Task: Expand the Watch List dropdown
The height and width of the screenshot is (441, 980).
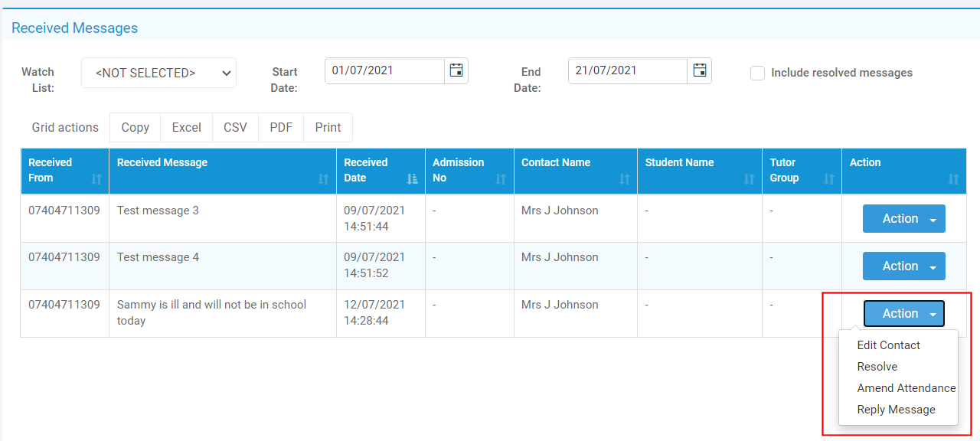Action: 158,73
